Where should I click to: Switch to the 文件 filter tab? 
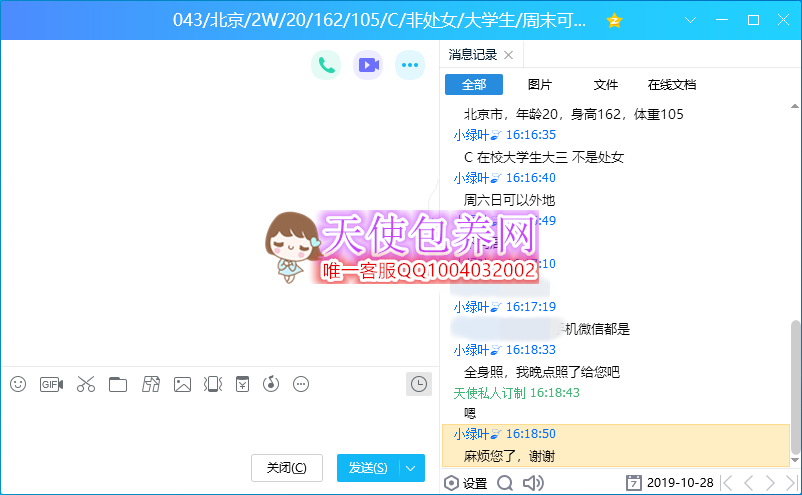pyautogui.click(x=606, y=84)
